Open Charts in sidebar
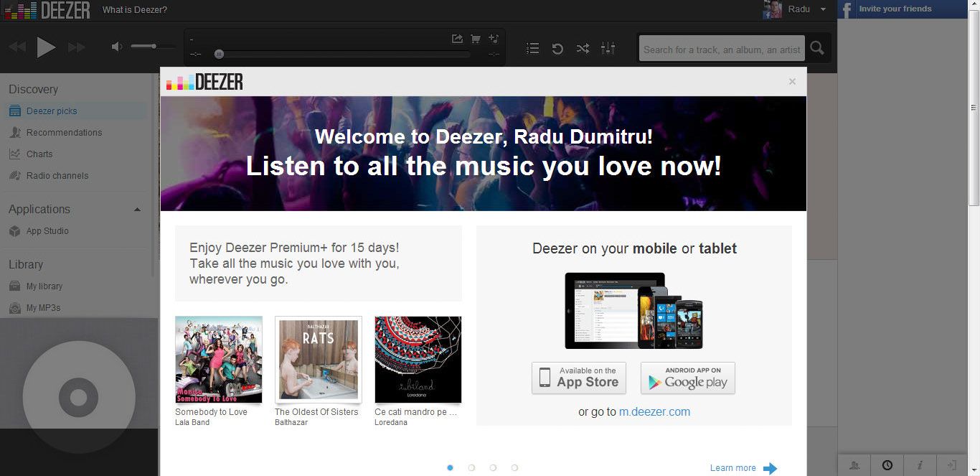This screenshot has width=980, height=476. pyautogui.click(x=39, y=154)
